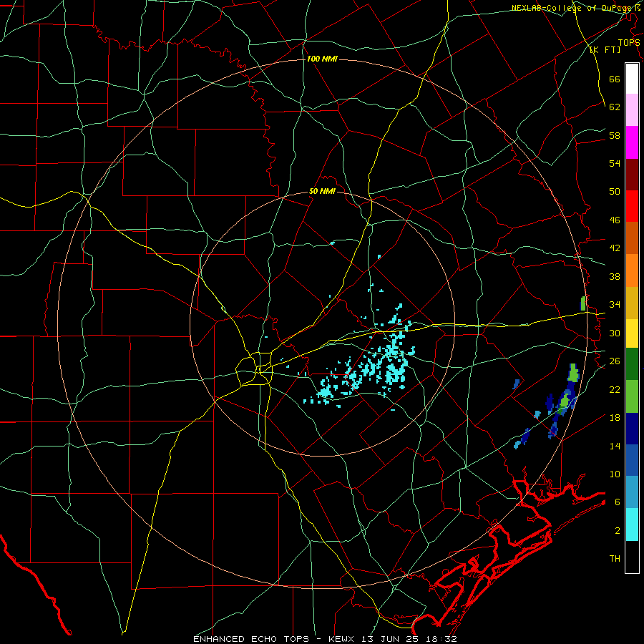This screenshot has width=644, height=644.
Task: Click the cyan 2 kft legend swatch
Action: [x=632, y=525]
